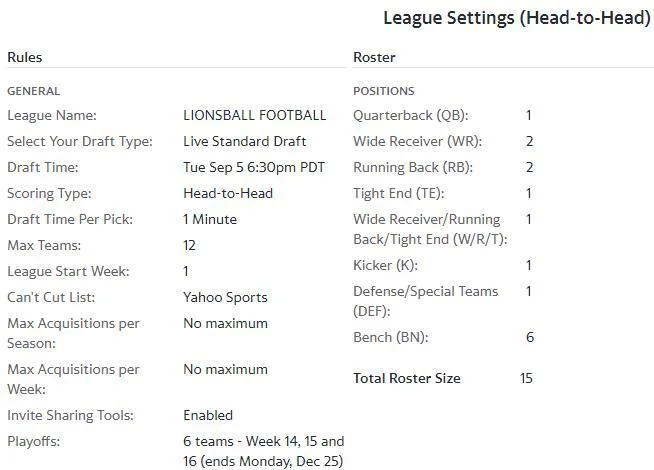Click the Quarterback (QB) position label
Image resolution: width=654 pixels, height=470 pixels.
(x=410, y=116)
